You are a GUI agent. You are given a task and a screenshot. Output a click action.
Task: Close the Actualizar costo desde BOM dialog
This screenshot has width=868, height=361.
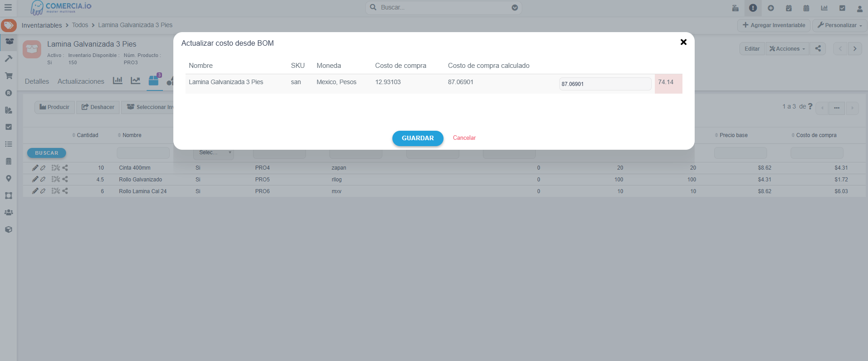[x=683, y=42]
